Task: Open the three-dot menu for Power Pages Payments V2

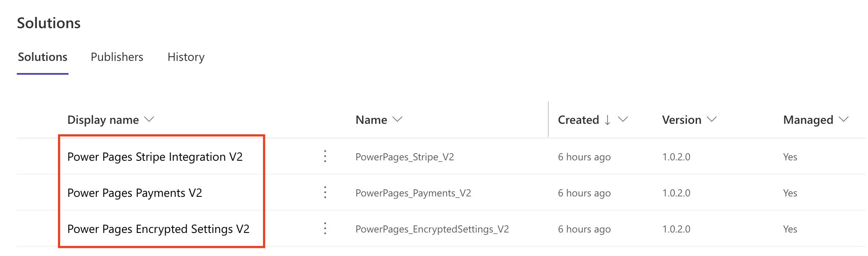Action: 326,193
